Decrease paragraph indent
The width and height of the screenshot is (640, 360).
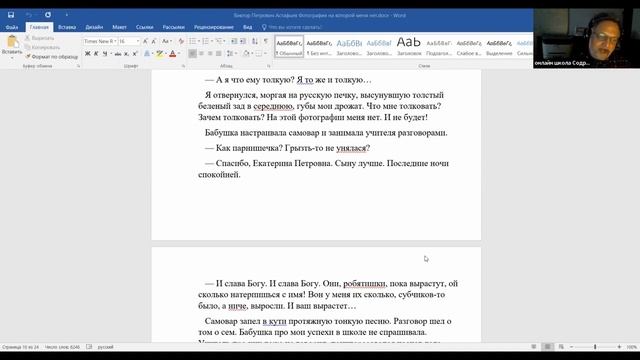[234, 41]
